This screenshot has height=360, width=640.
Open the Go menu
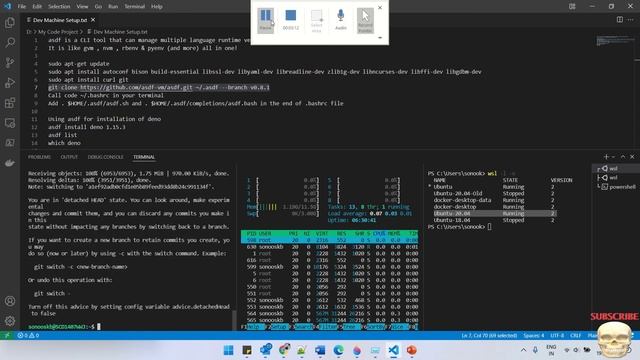click(98, 7)
